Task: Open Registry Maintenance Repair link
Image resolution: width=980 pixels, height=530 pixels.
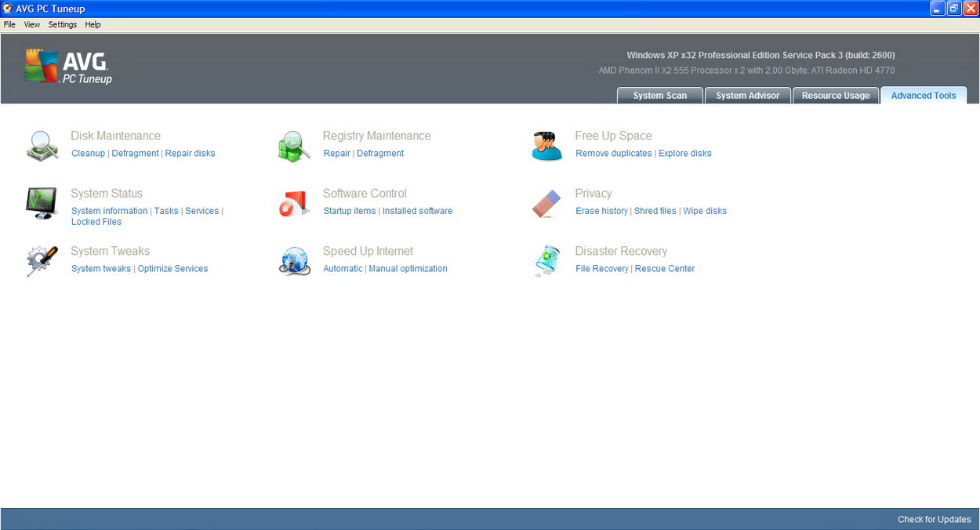Action: 337,154
